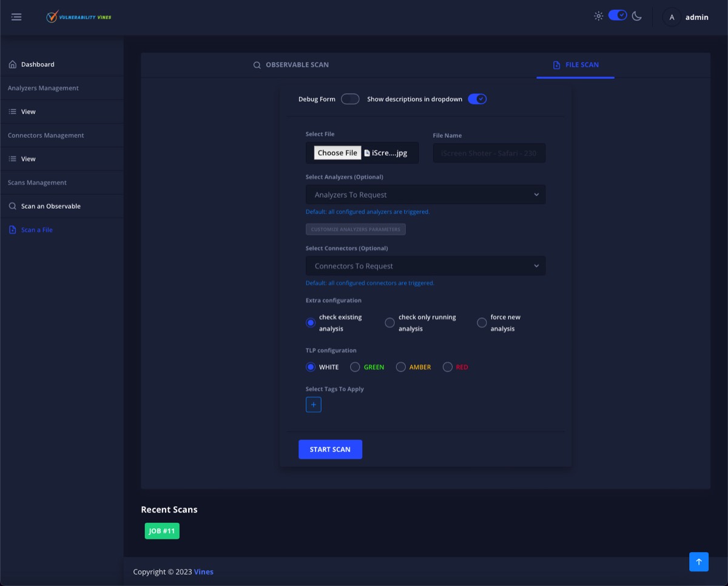Viewport: 728px width, 586px height.
Task: Click the Vulnerability Vines logo
Action: [79, 17]
